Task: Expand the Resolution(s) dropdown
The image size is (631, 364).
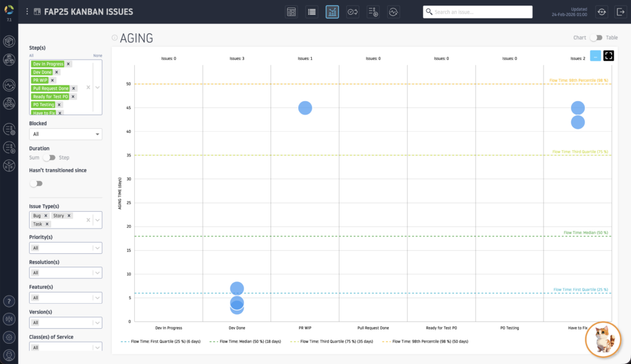Action: (x=65, y=272)
